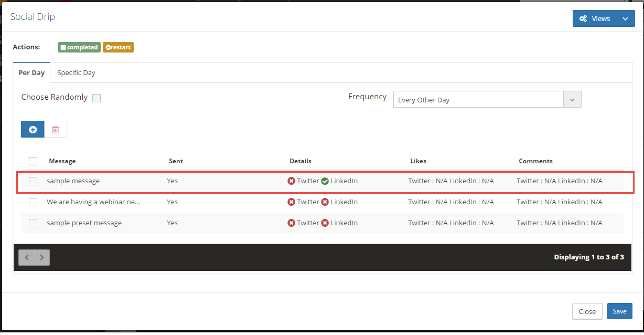Expand the Views button caret menu
Viewport: 644px width, 335px height.
click(625, 18)
